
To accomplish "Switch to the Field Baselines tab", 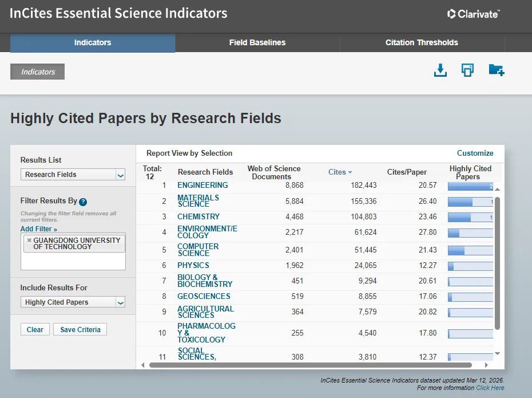I will pyautogui.click(x=257, y=42).
